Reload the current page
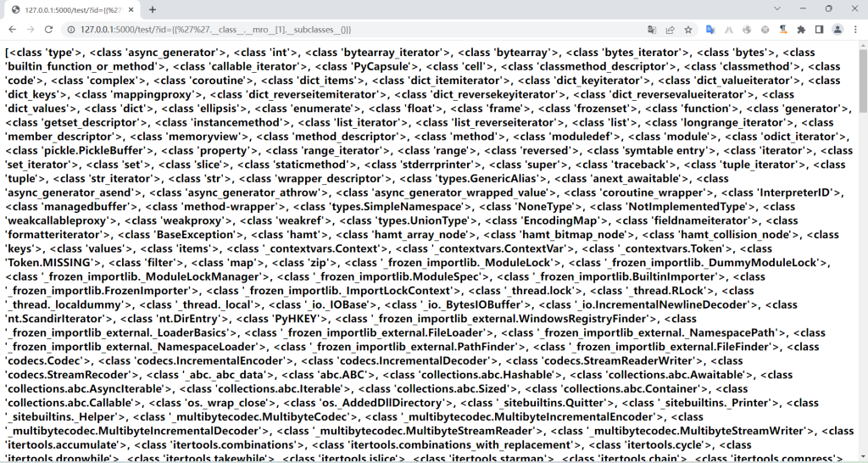The width and height of the screenshot is (868, 463). pos(48,30)
